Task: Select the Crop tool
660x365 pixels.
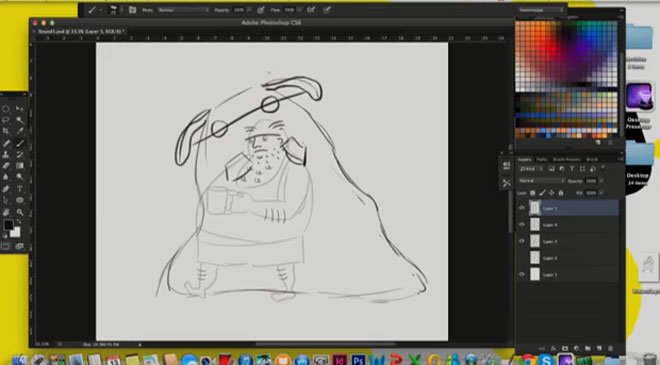Action: (x=6, y=131)
